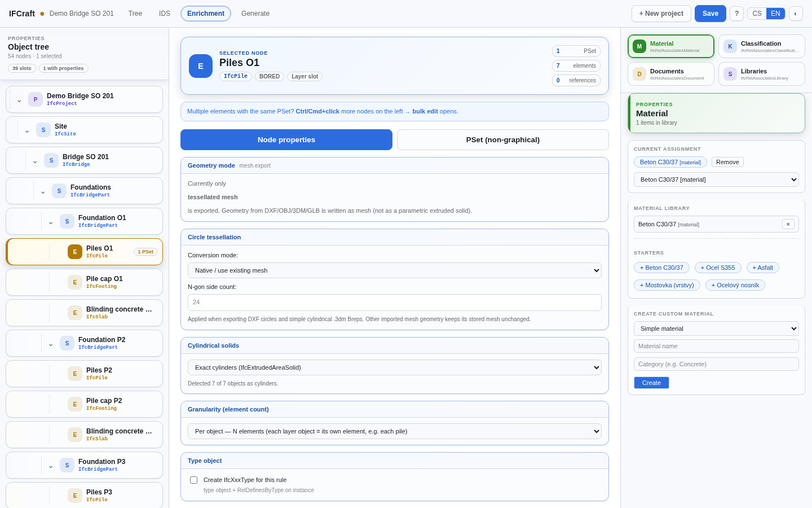Click the E icon of Pile cap O1
812x508 pixels.
(x=75, y=282)
